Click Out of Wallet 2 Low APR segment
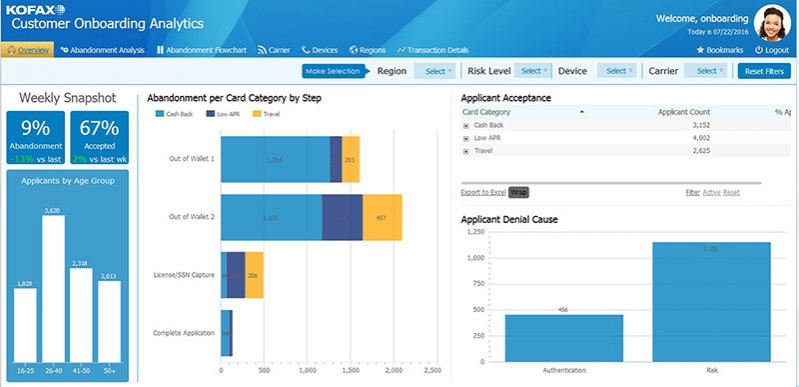The image size is (799, 387). click(x=342, y=217)
